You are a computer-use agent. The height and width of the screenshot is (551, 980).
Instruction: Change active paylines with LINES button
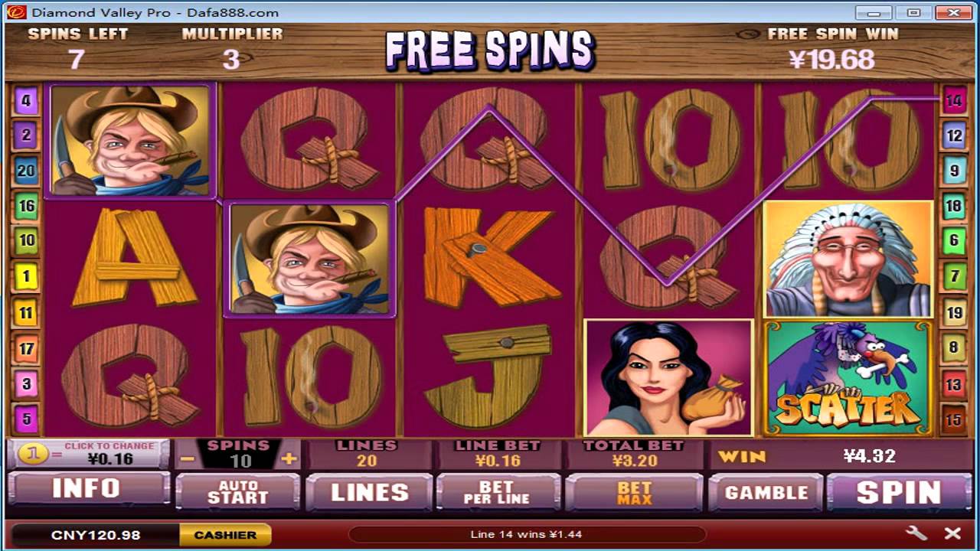coord(369,492)
